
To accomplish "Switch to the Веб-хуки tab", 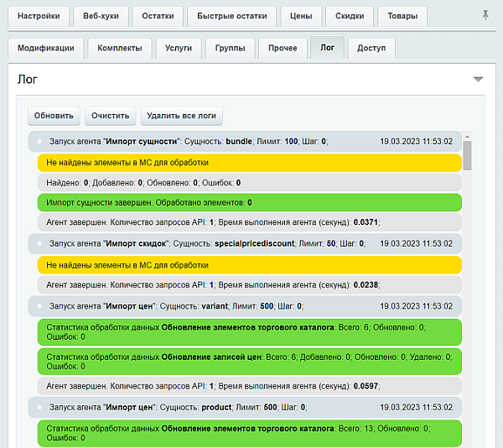I will pos(101,17).
